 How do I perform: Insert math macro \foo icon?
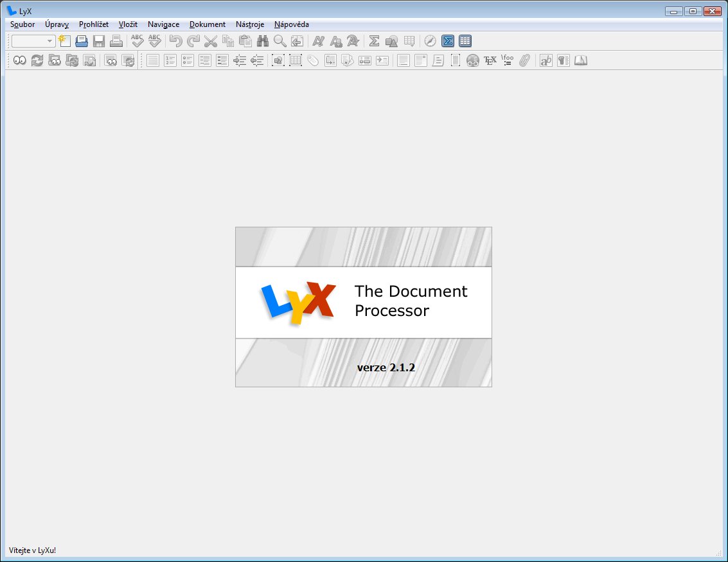508,60
